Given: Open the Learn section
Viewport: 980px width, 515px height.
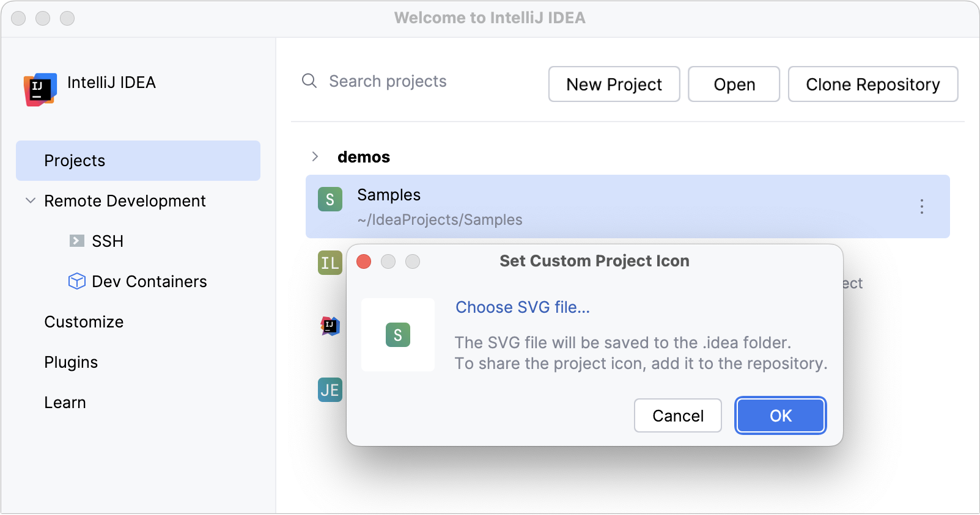Looking at the screenshot, I should [65, 403].
